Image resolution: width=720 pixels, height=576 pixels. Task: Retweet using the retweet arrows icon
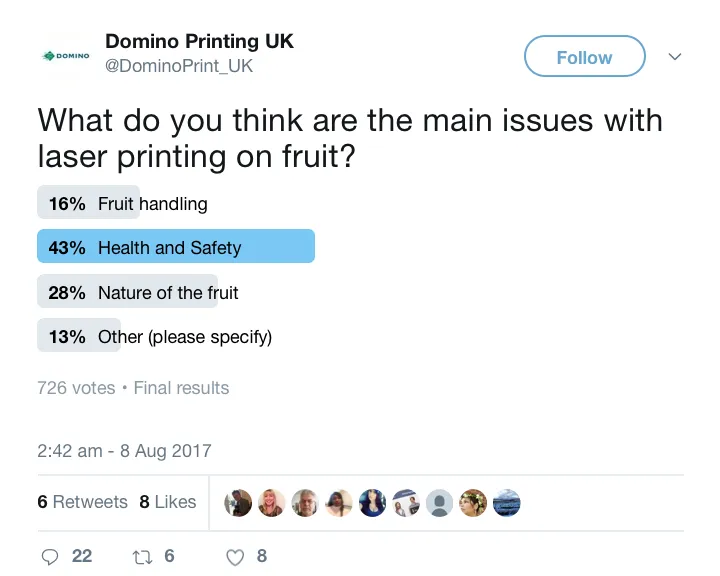pos(142,556)
